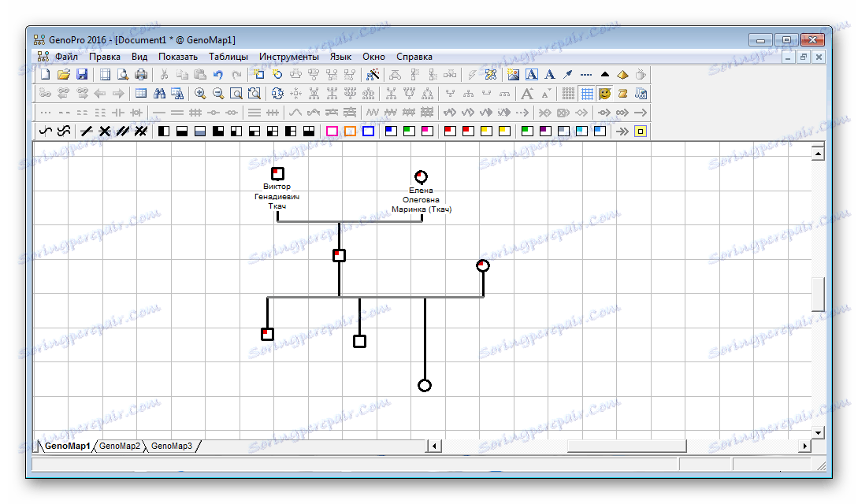The height and width of the screenshot is (504, 858).
Task: Expand the toolbar overflow double-arrow chevron
Action: click(x=622, y=132)
